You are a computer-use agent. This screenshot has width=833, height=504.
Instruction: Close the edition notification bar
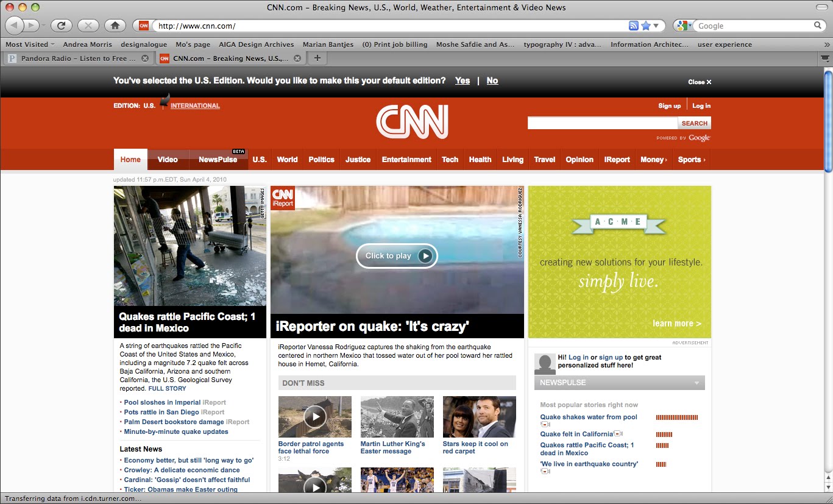tap(700, 82)
